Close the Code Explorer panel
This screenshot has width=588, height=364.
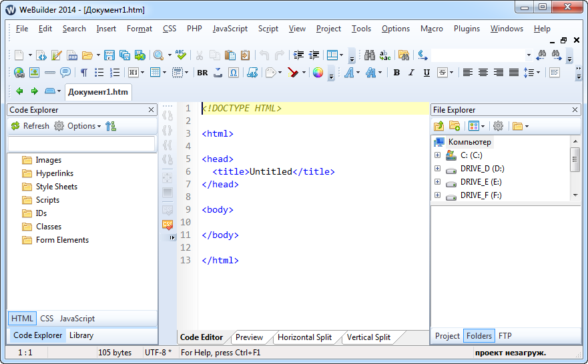(151, 110)
